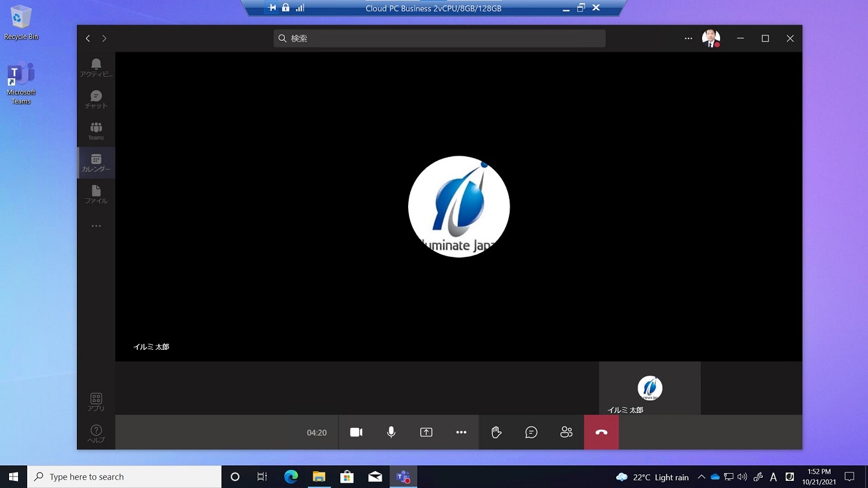Show the meeting participants panel
This screenshot has height=488, width=868.
pyautogui.click(x=566, y=432)
